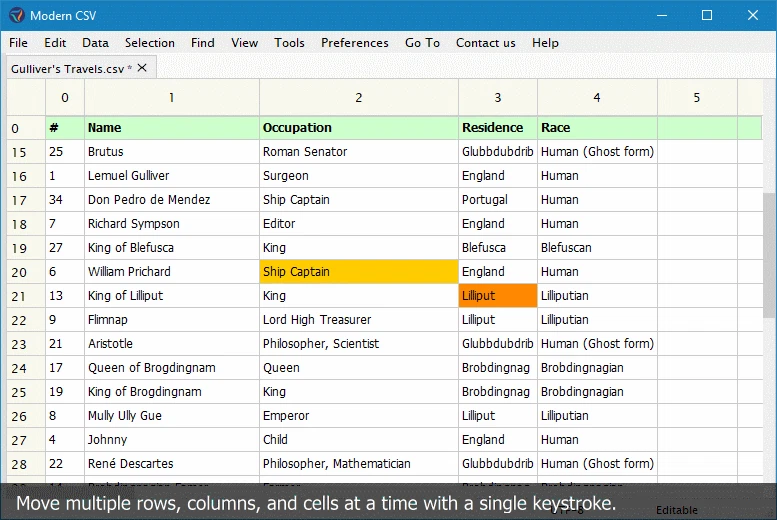Click the Residence header cell
Image resolution: width=777 pixels, height=520 pixels.
coord(498,128)
